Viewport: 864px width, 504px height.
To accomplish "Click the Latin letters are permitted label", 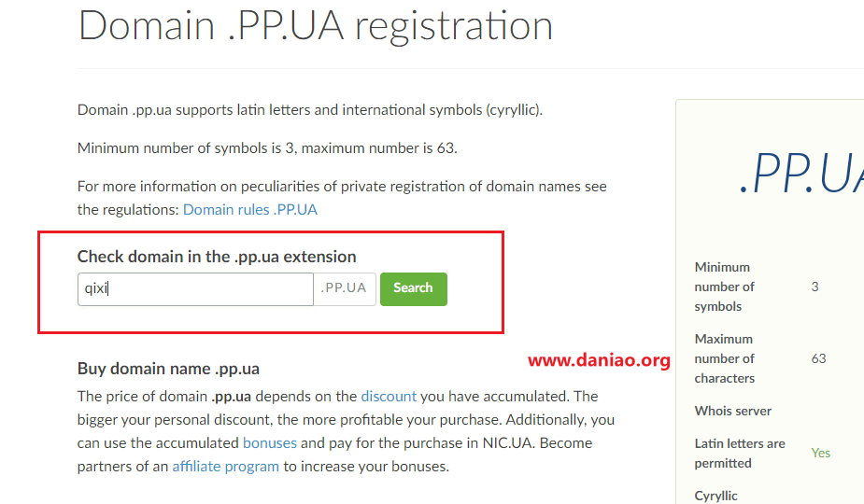I will click(x=740, y=454).
